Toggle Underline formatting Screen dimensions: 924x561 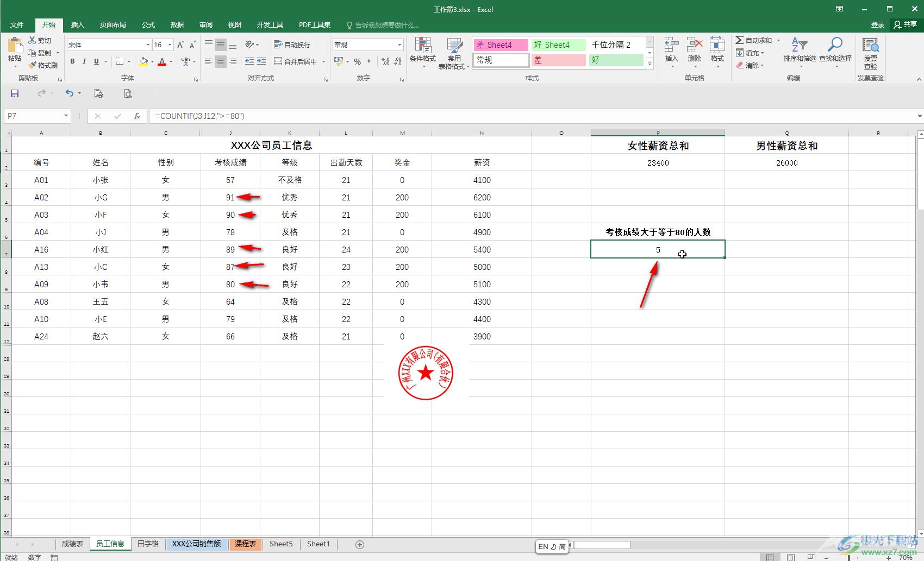coord(96,61)
